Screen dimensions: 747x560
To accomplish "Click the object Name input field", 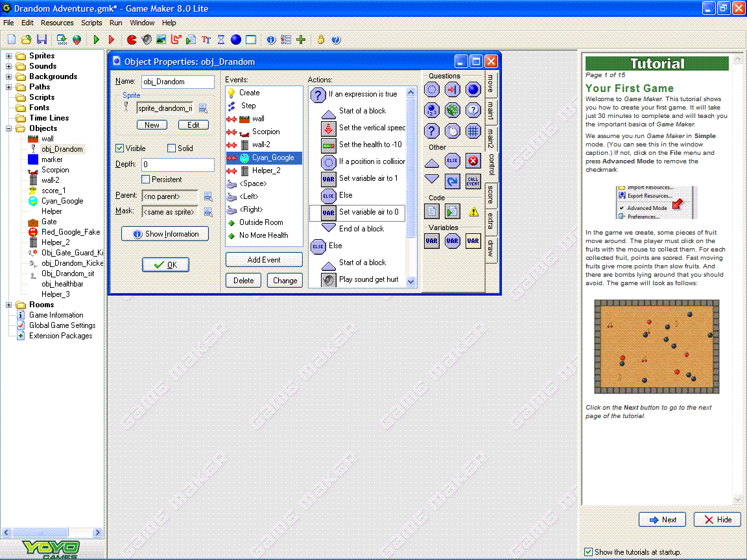I will [x=178, y=82].
